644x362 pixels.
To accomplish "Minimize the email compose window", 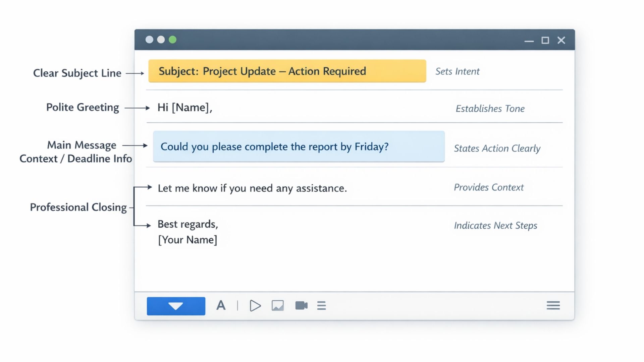I will click(529, 41).
